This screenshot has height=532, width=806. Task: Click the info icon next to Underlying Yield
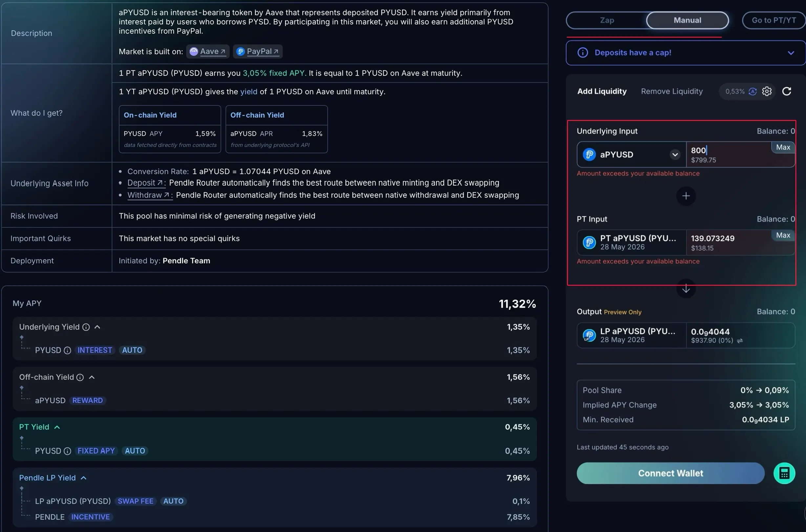point(86,327)
